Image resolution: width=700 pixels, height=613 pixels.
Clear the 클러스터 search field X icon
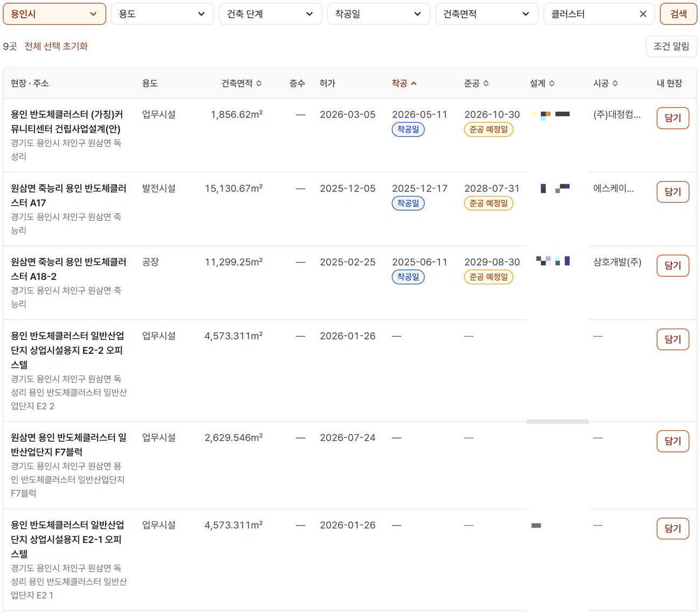click(x=643, y=14)
